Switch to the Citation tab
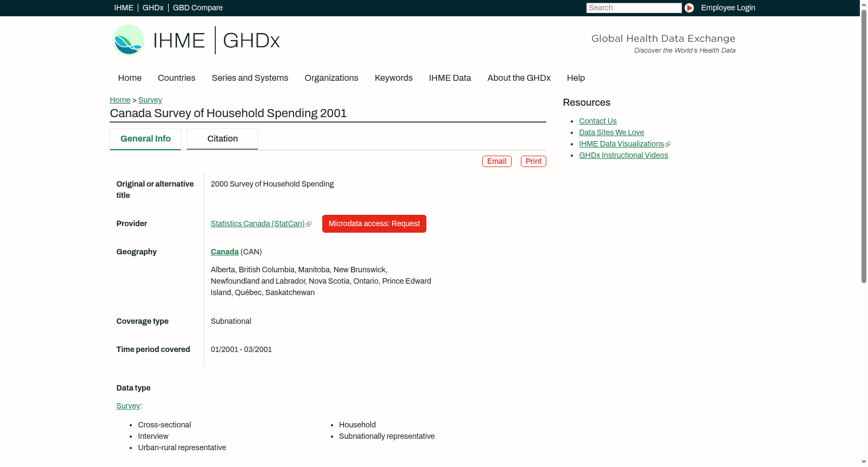The width and height of the screenshot is (868, 467). click(x=222, y=139)
